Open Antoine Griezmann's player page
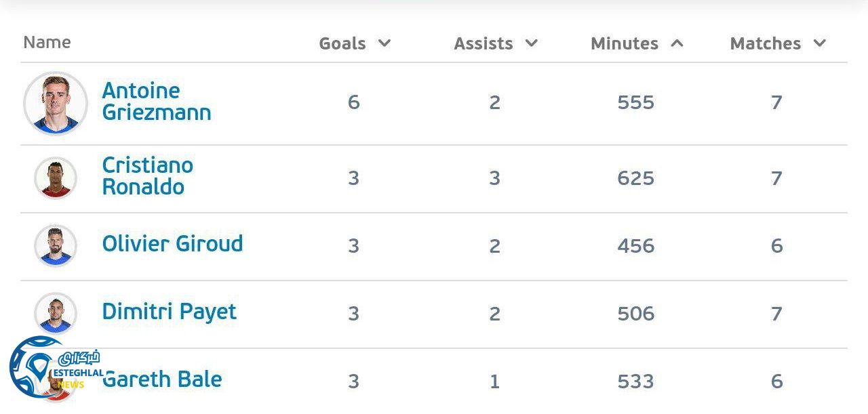 pos(156,102)
